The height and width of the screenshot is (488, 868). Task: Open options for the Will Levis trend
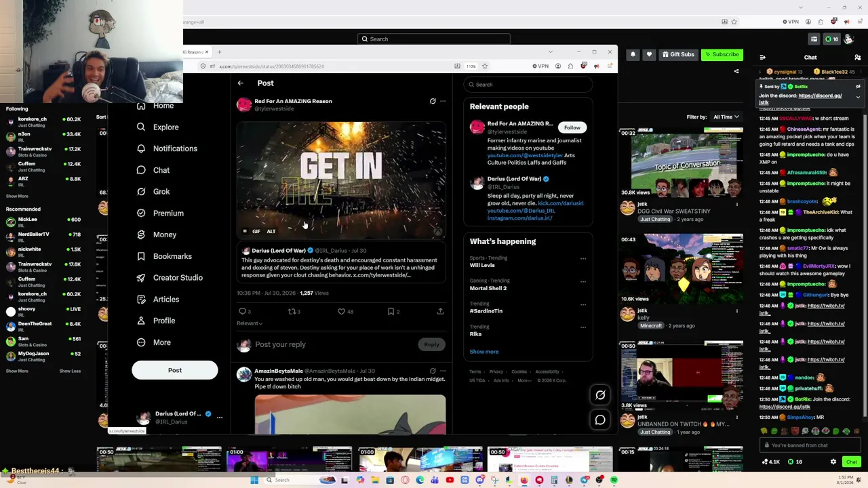583,258
